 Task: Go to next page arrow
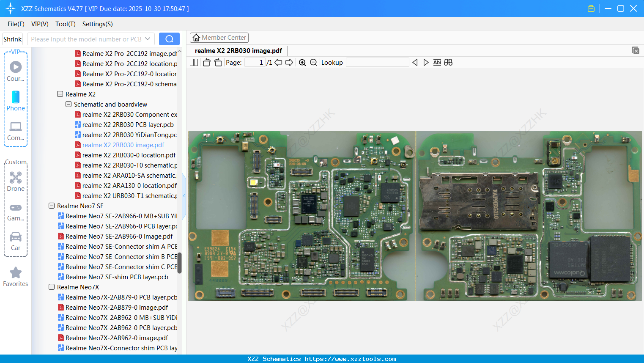pos(289,63)
